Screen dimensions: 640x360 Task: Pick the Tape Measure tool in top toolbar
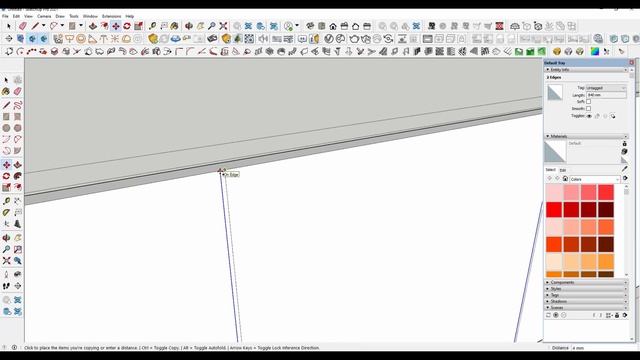[153, 26]
